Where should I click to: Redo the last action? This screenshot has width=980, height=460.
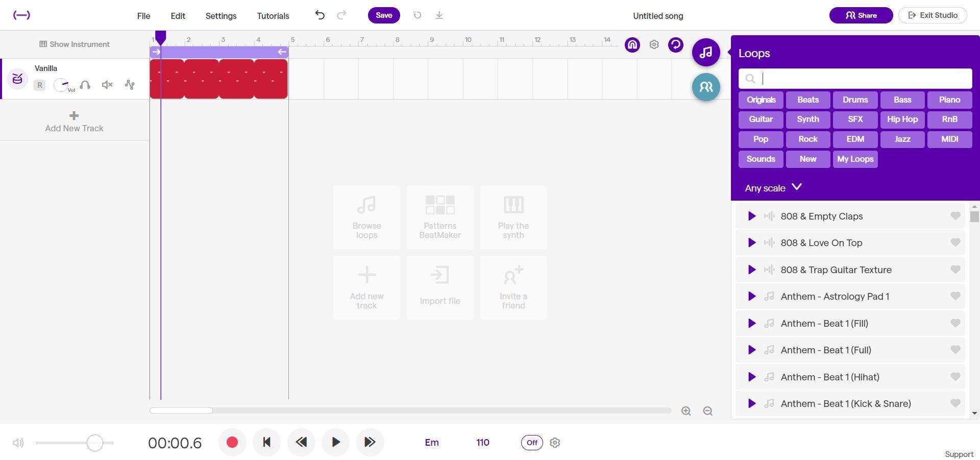341,15
